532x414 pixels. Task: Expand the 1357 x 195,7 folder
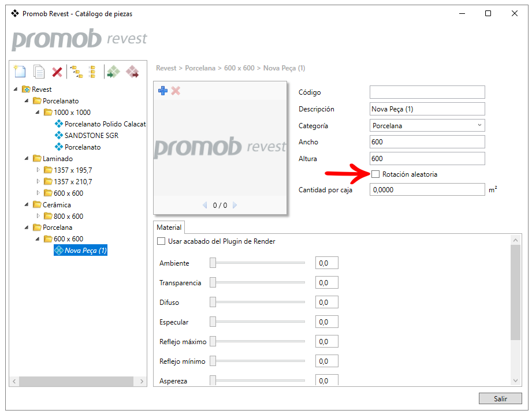click(x=38, y=170)
